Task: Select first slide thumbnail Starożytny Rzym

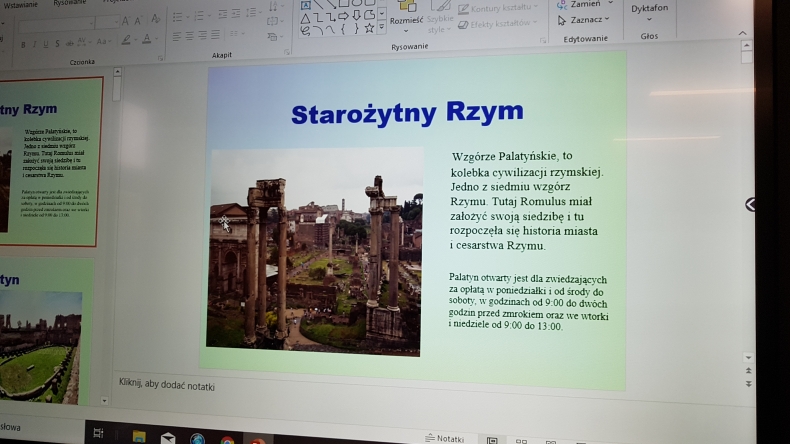Action: 50,162
